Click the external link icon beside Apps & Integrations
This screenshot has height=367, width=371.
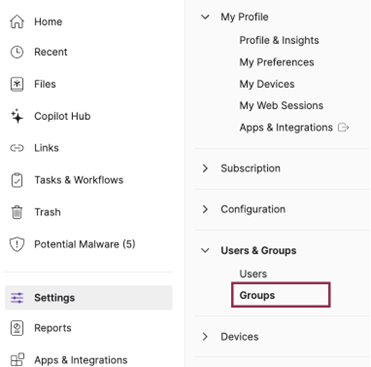click(343, 127)
